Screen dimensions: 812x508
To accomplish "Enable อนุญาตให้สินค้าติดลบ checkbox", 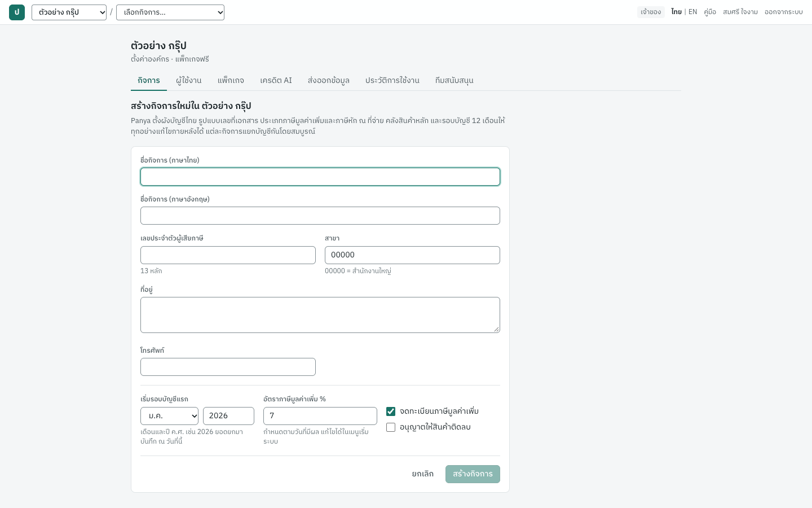I will pos(391,427).
